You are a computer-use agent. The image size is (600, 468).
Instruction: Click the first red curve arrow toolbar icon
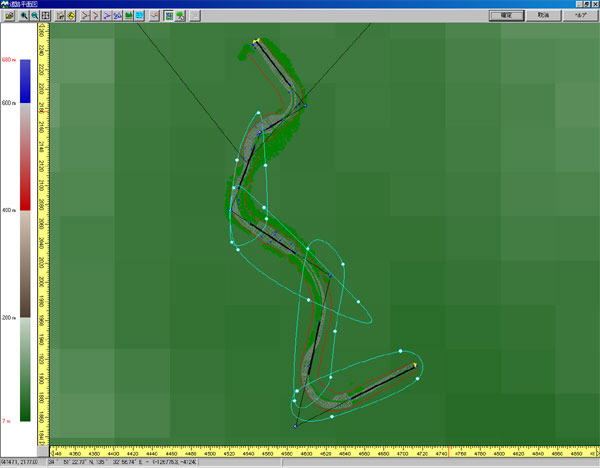[x=84, y=16]
